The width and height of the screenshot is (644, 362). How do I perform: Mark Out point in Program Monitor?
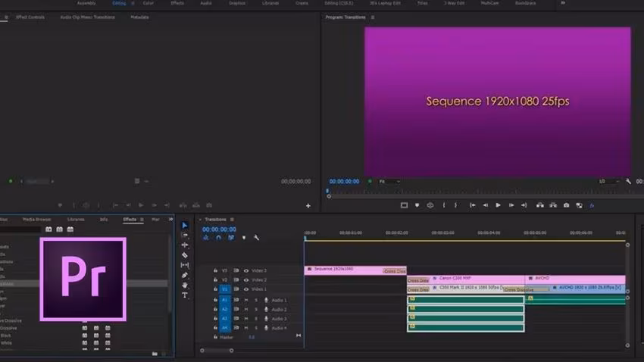click(x=455, y=205)
